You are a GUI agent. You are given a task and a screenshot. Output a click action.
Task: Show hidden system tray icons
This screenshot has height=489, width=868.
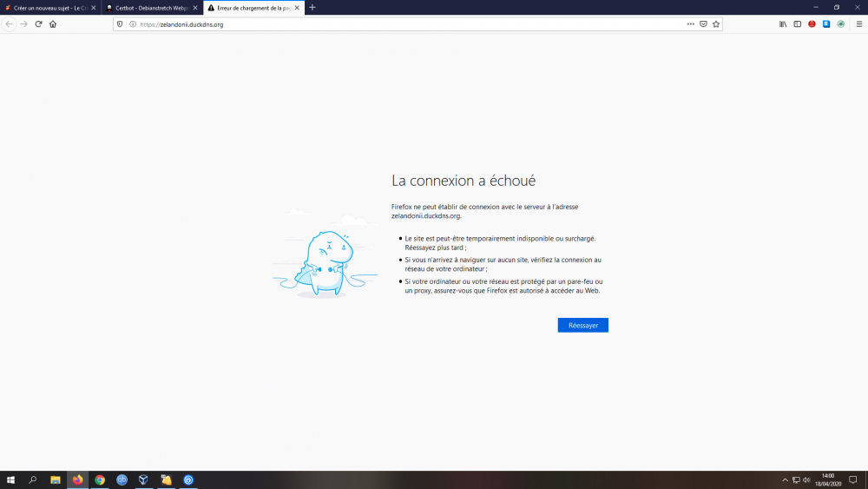click(x=786, y=479)
